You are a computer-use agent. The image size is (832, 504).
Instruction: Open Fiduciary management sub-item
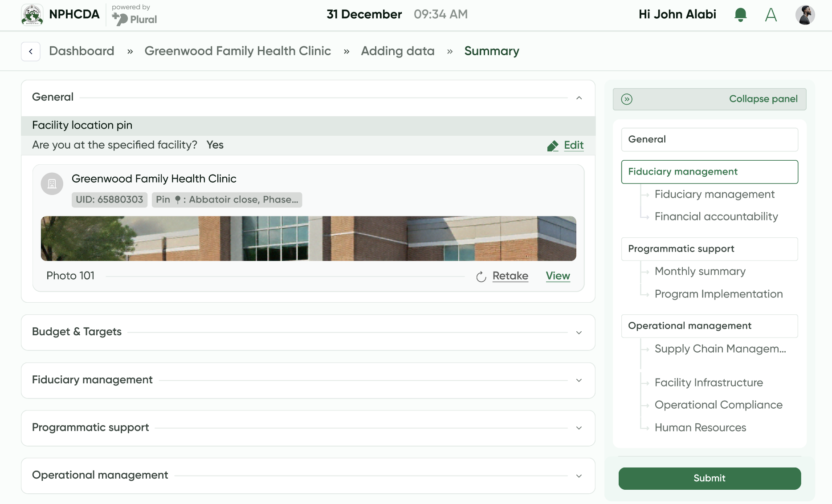pos(714,195)
